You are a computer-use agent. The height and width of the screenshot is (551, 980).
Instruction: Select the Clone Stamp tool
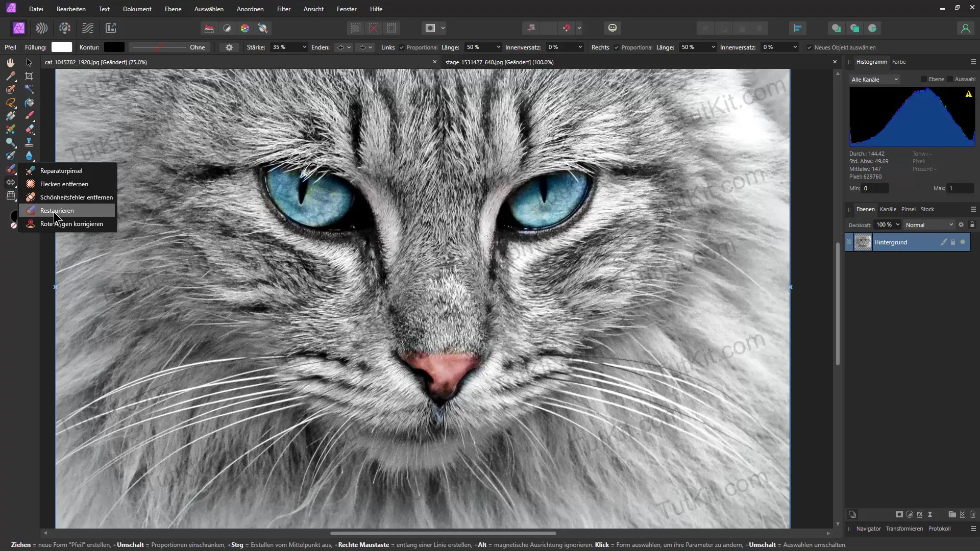pos(29,142)
